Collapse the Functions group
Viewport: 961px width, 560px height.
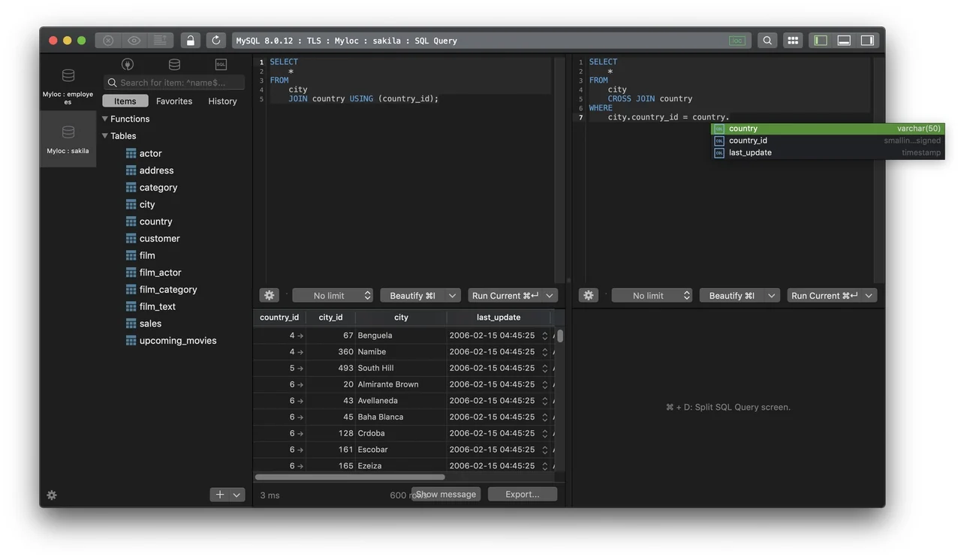[105, 119]
